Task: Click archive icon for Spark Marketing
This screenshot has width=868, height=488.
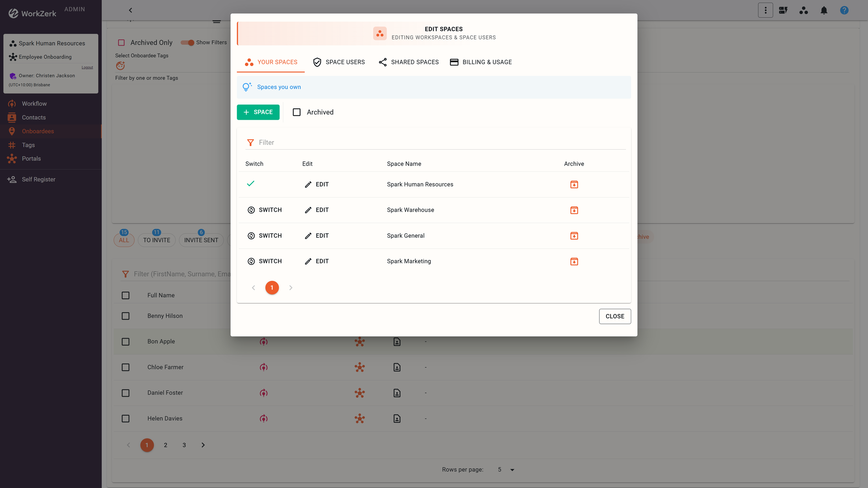Action: (574, 261)
